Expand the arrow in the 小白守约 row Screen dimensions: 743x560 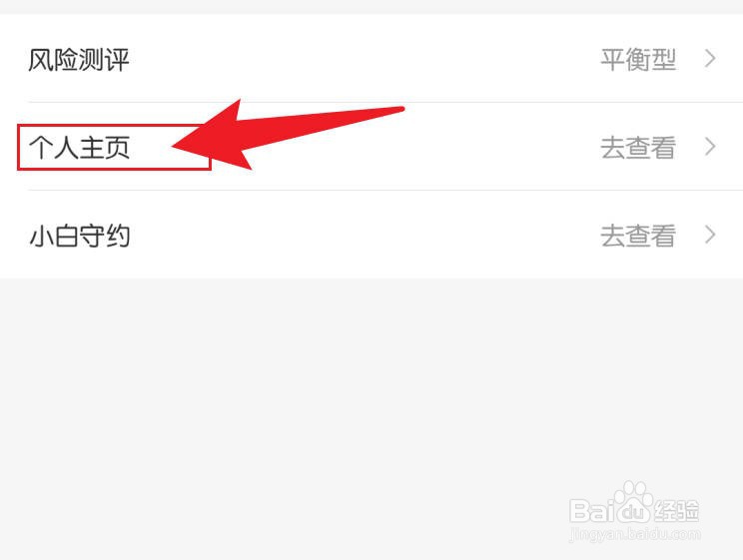(x=710, y=235)
